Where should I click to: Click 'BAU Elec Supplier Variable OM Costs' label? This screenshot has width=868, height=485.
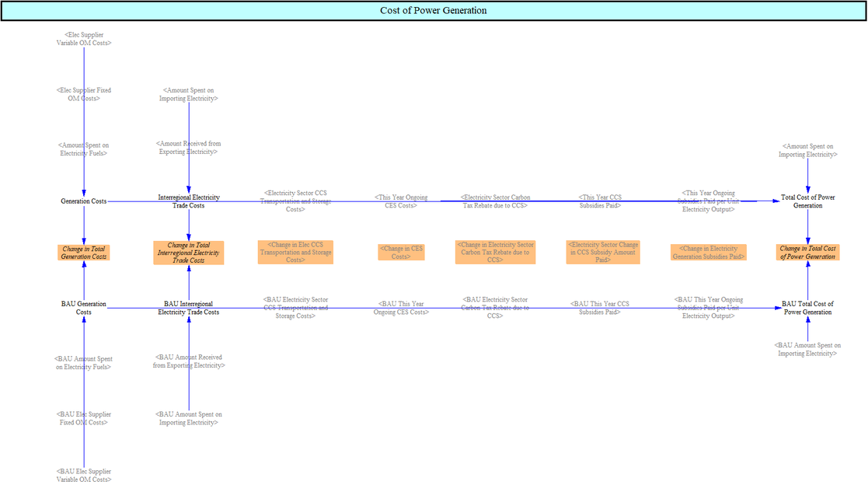tap(84, 476)
